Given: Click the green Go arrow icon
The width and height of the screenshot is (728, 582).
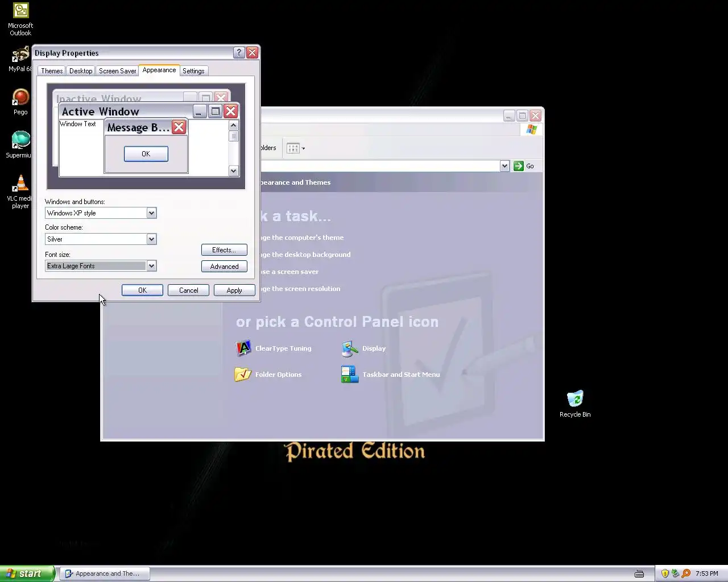Looking at the screenshot, I should [518, 166].
